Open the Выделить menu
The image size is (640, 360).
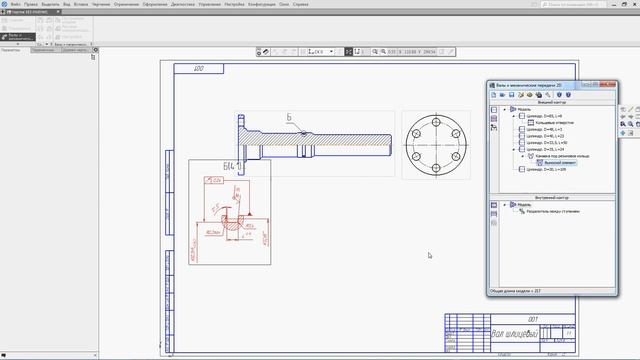point(50,4)
